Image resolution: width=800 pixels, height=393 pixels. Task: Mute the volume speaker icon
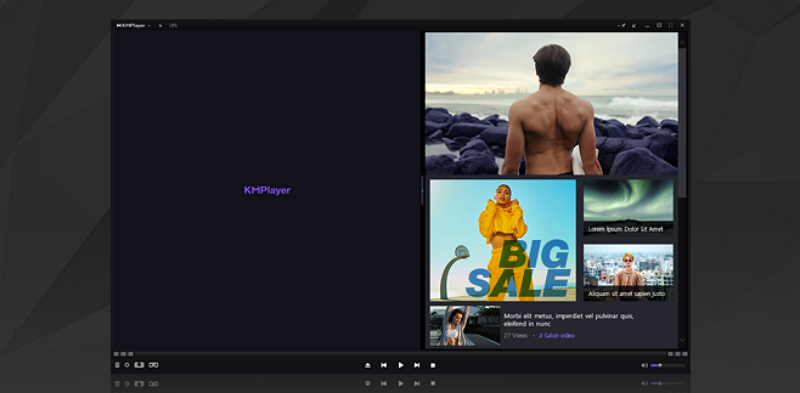(644, 365)
